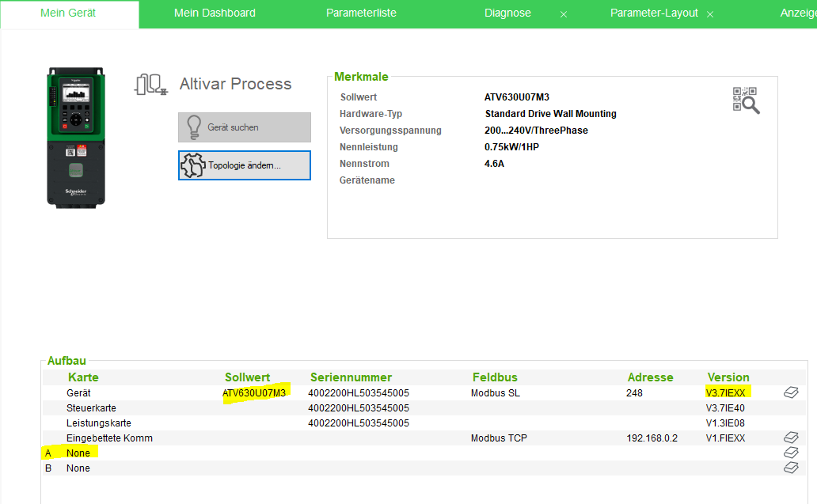Open the Parameter-Layout tab
Screen dimensions: 817x504
(654, 13)
